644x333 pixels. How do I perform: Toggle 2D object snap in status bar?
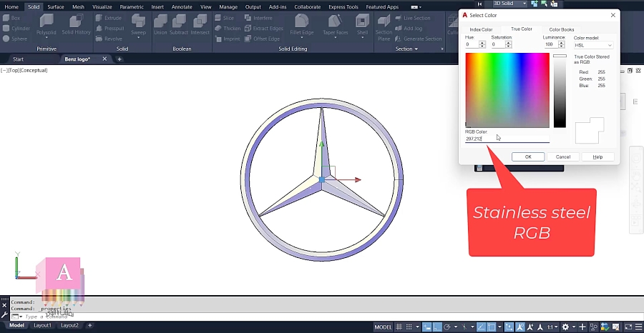tap(492, 327)
